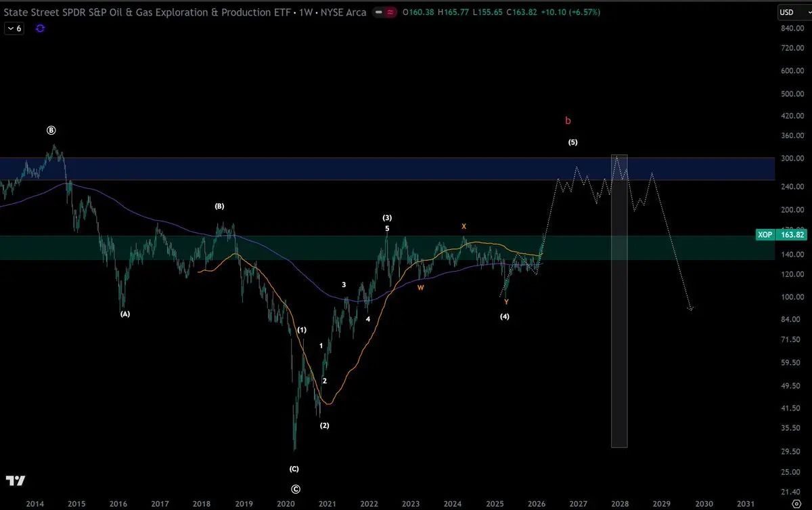Screen dimensions: 812x510
Task: Select the (1) wave label
Action: tap(302, 330)
